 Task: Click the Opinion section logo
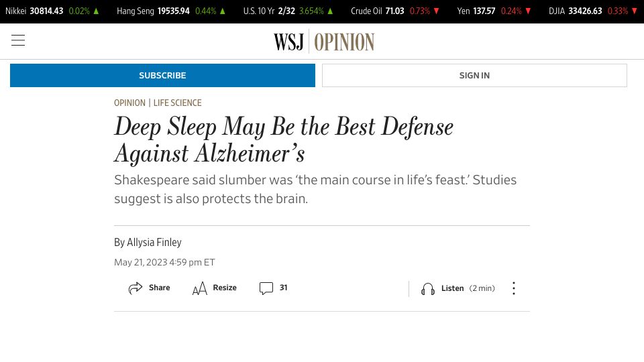point(344,42)
